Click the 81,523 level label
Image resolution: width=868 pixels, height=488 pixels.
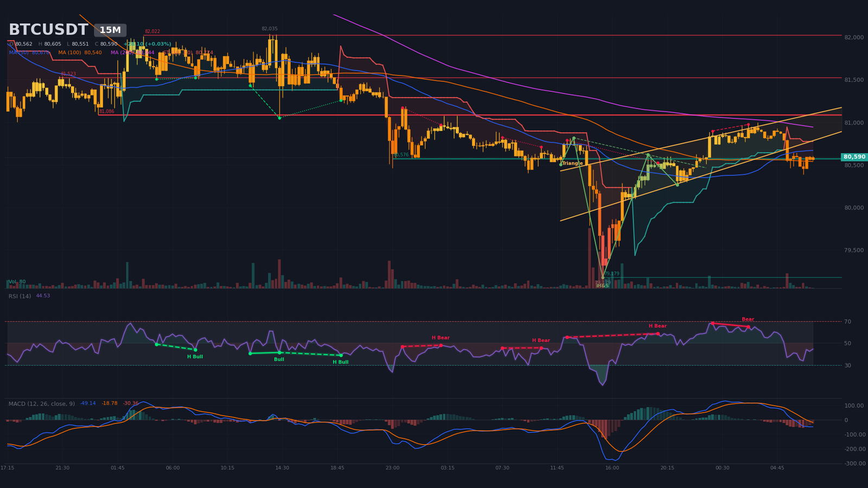coord(68,74)
